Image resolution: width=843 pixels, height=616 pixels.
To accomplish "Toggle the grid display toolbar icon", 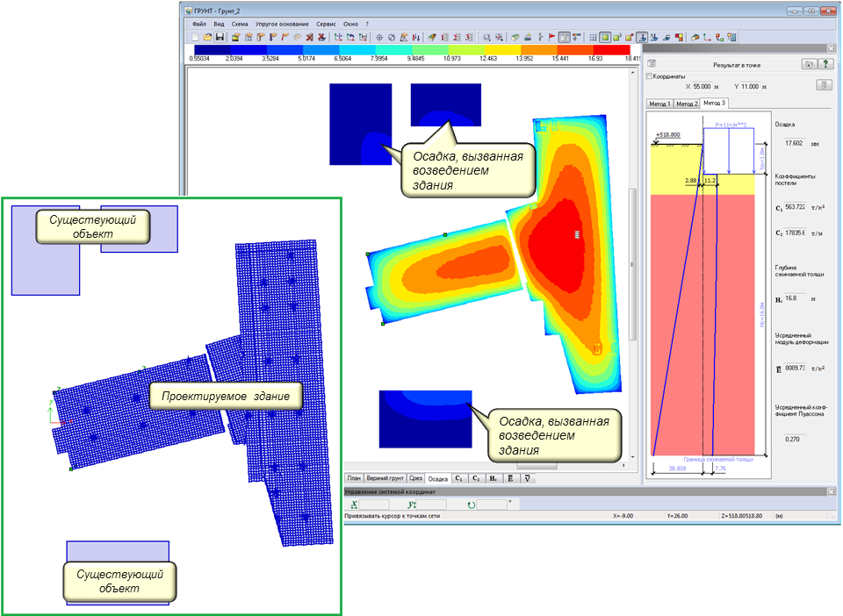I will 593,38.
